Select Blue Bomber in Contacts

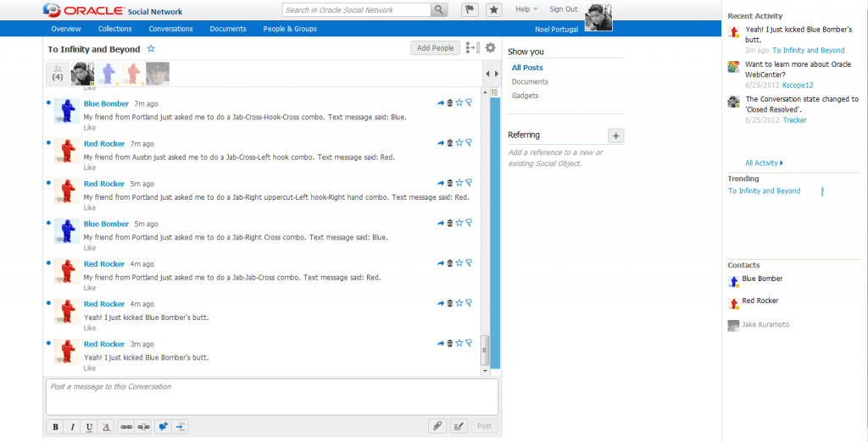tap(762, 279)
